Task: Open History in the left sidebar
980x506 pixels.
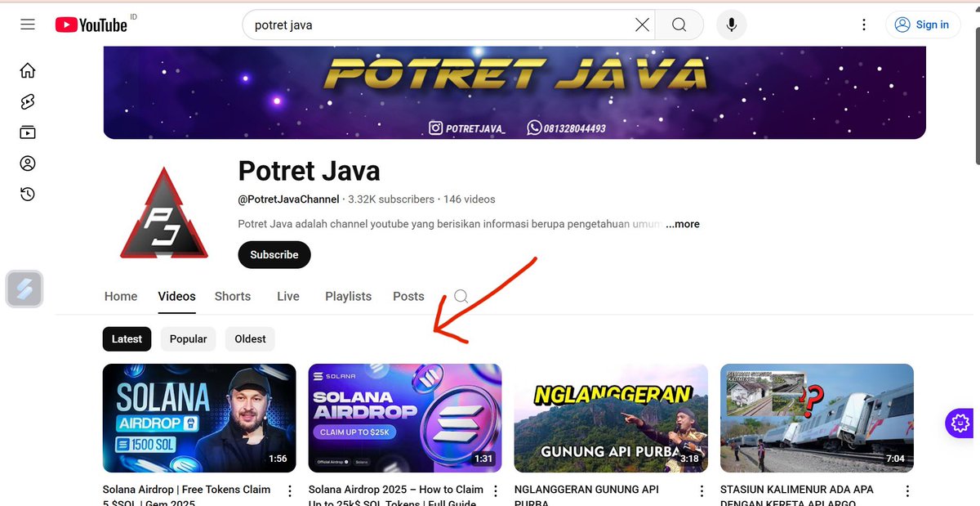Action: pos(28,194)
